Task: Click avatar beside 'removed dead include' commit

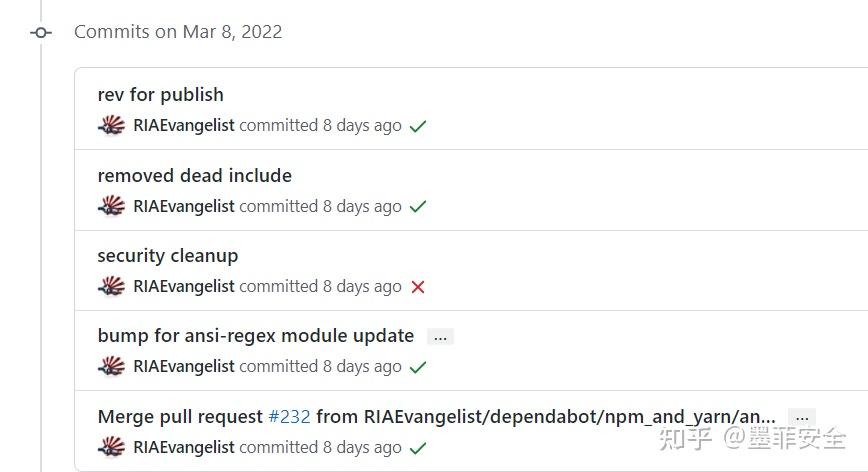Action: (111, 206)
